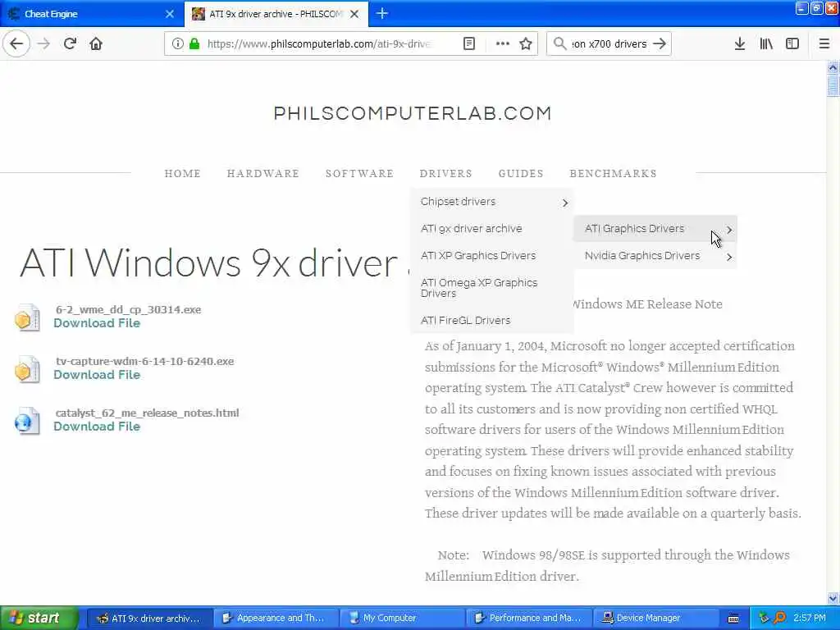The image size is (840, 630).
Task: Expand Nvidia Graphics Drivers submenu arrow
Action: pos(729,257)
